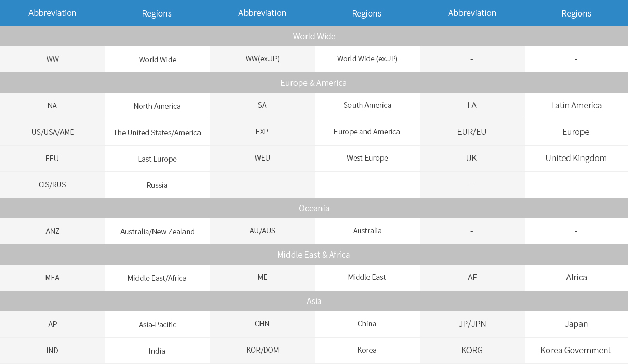This screenshot has width=628, height=364.
Task: Select the 'Asia-Pacific' region cell
Action: click(157, 325)
